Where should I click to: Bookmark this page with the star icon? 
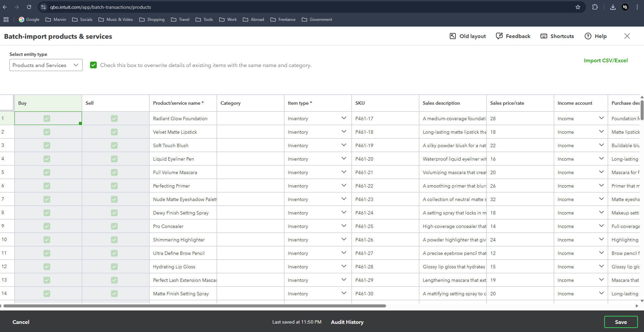point(578,7)
